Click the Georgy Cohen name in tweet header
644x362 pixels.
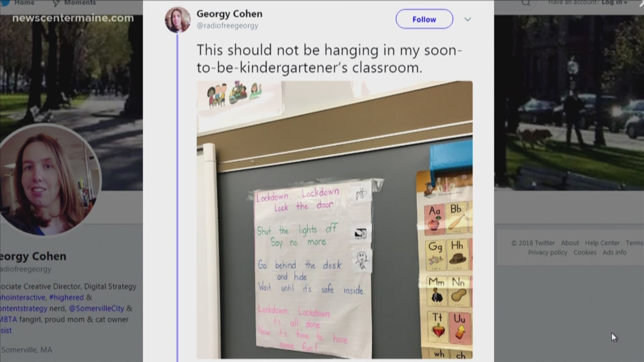point(229,14)
